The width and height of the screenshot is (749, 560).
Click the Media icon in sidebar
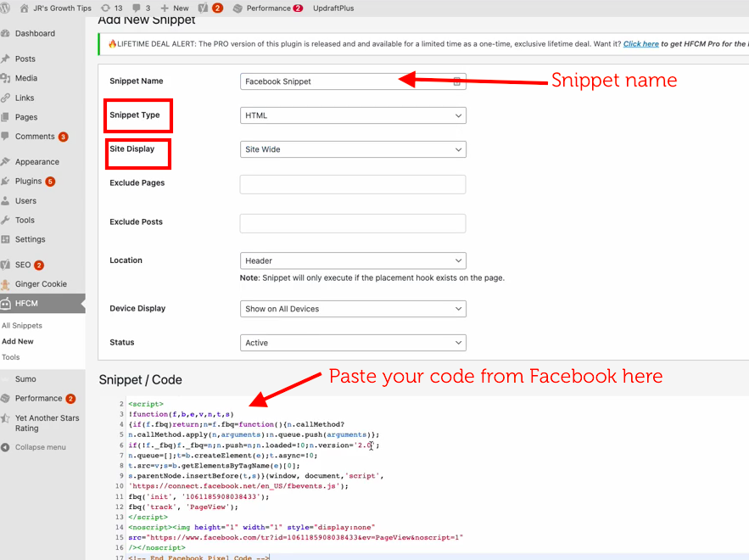click(5, 78)
